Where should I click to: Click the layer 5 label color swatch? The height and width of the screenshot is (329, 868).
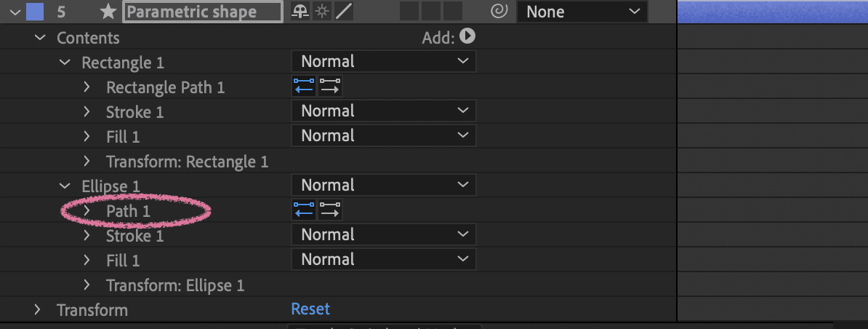point(34,12)
